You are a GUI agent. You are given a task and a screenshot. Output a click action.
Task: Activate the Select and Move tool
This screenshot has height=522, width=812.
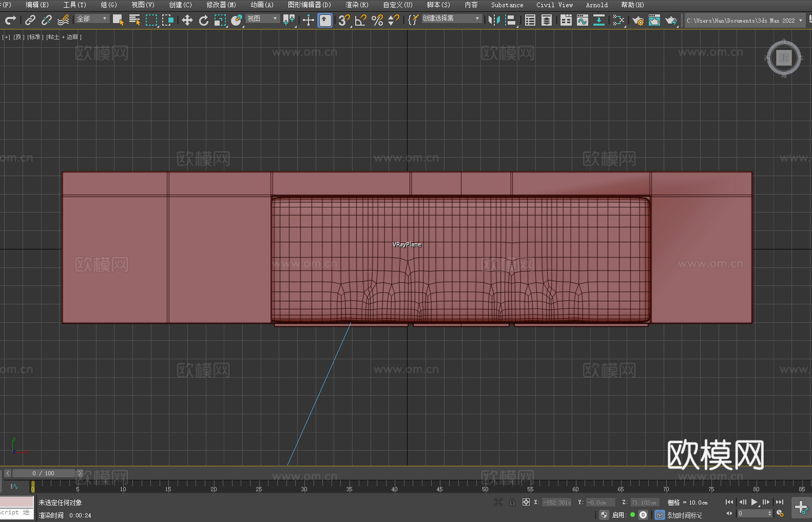(x=187, y=20)
